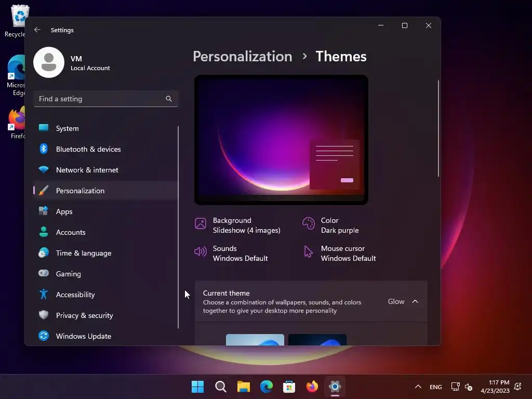Viewport: 532px width, 399px height.
Task: Select the Firefox desktop shortcut
Action: pyautogui.click(x=16, y=123)
